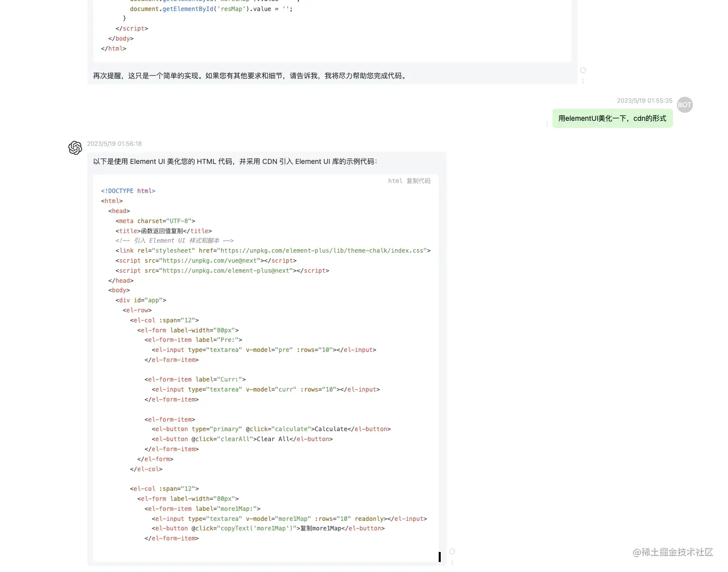Click the el-form-item label="more1Map:" line
Viewport: 728px width, 572px height.
coord(203,509)
